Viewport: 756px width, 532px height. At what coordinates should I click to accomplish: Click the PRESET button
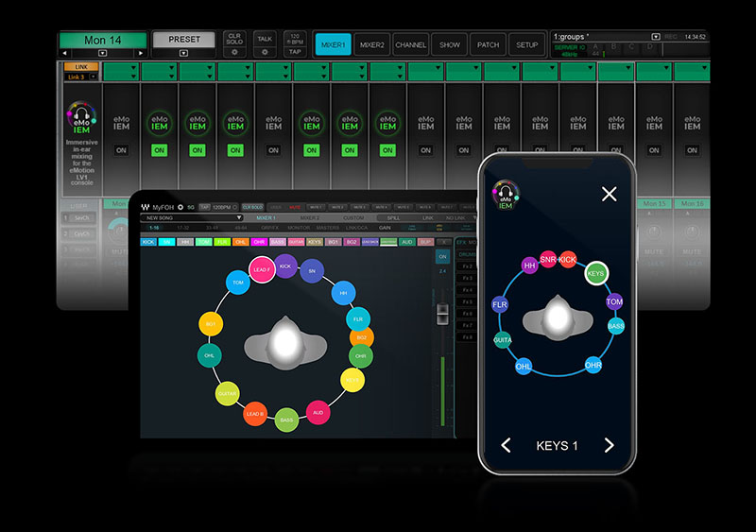183,40
